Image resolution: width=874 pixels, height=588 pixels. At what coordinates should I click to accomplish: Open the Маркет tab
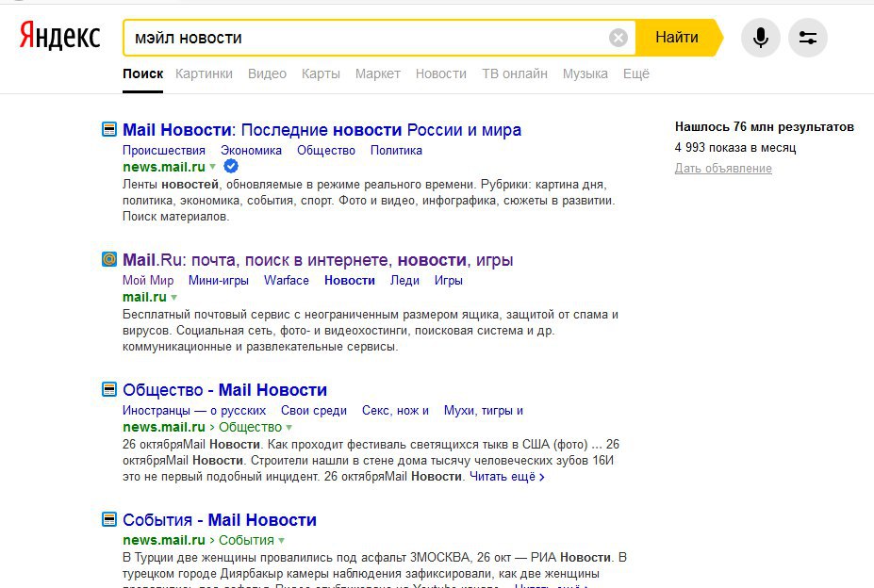(x=378, y=73)
